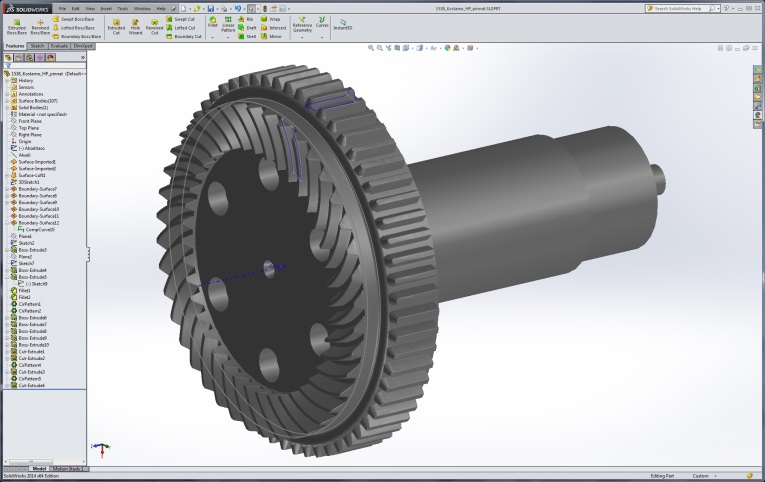Open Reference Geometry tools
Viewport: 765px width, 482px height.
click(302, 25)
